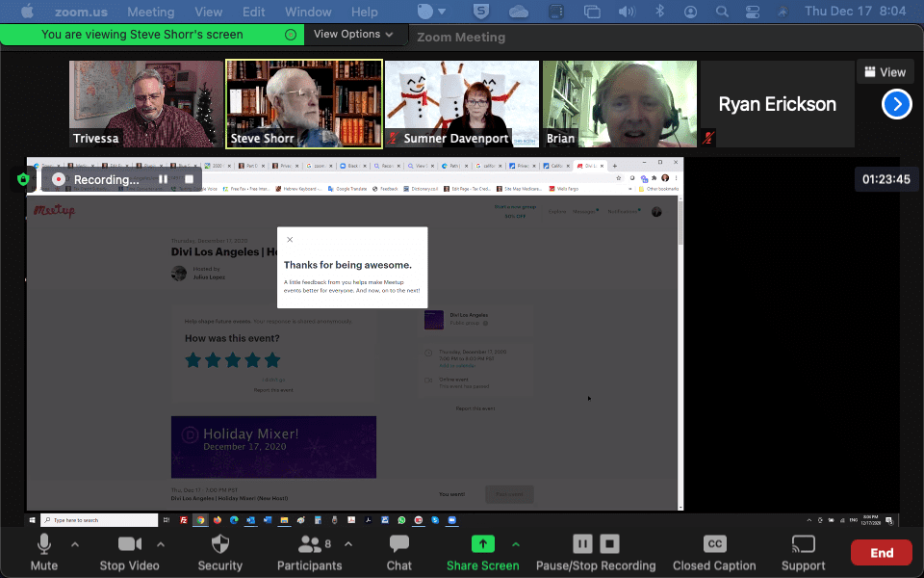
Task: Expand video options chevron beside Stop Video
Action: pos(161,544)
